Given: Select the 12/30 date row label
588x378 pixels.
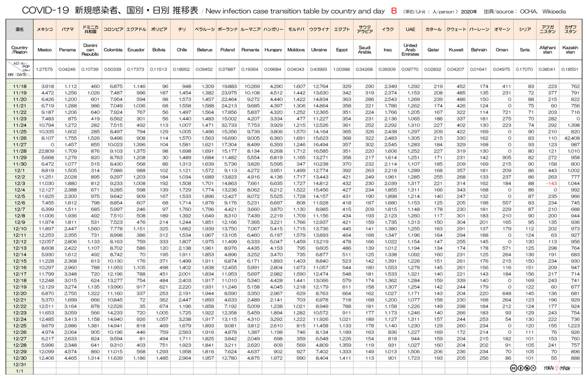Looking at the screenshot, I should tap(20, 358).
